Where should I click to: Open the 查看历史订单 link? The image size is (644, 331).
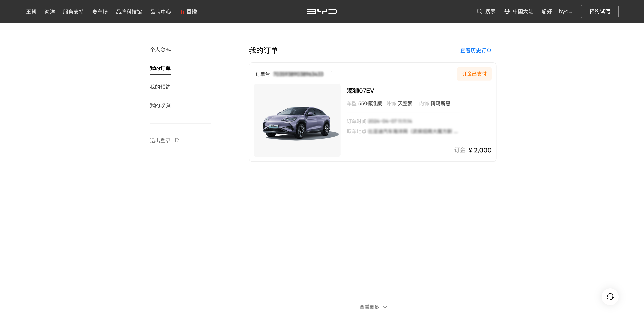coord(475,51)
